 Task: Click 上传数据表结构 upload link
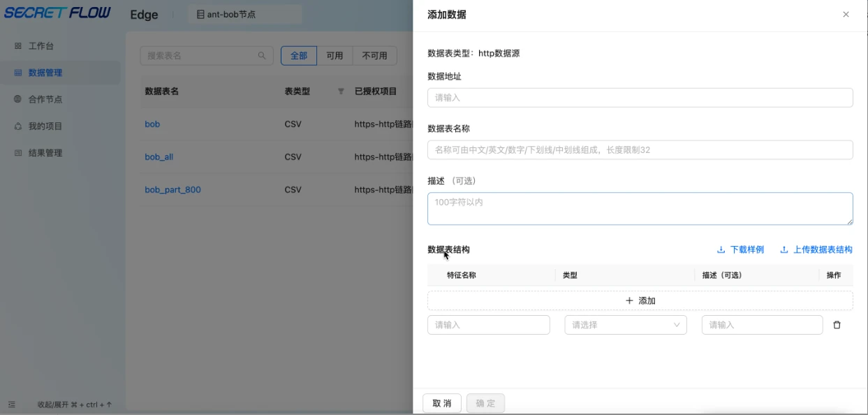coord(816,249)
